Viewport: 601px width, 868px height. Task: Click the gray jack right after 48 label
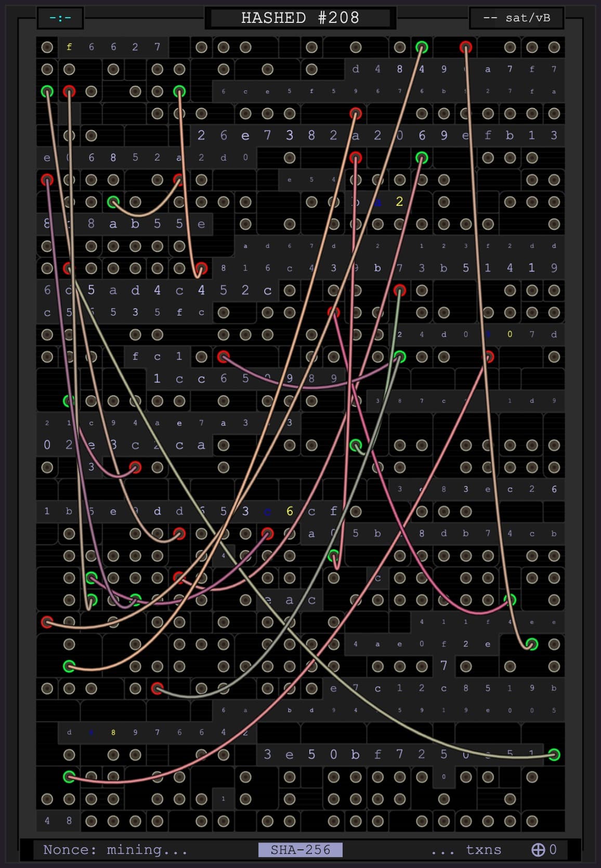point(91,821)
